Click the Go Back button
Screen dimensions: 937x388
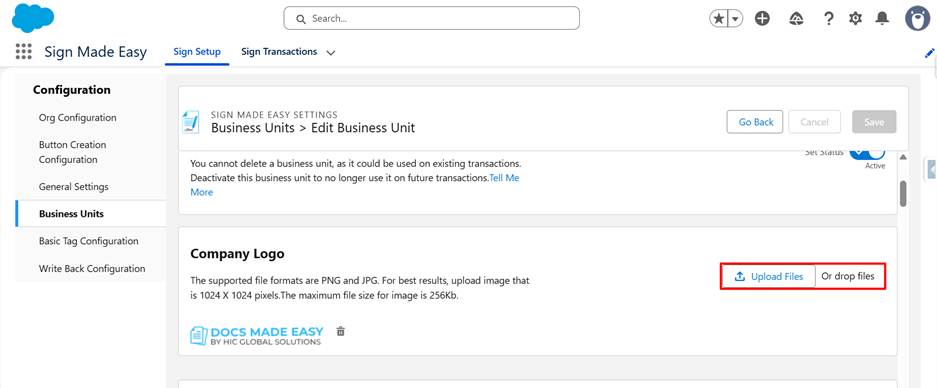755,122
